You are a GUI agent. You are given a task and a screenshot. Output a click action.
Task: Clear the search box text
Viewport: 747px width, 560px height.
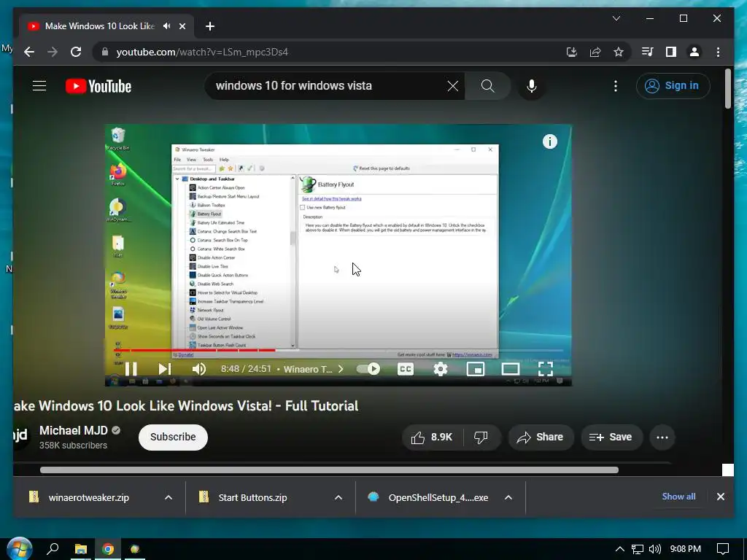pos(452,86)
